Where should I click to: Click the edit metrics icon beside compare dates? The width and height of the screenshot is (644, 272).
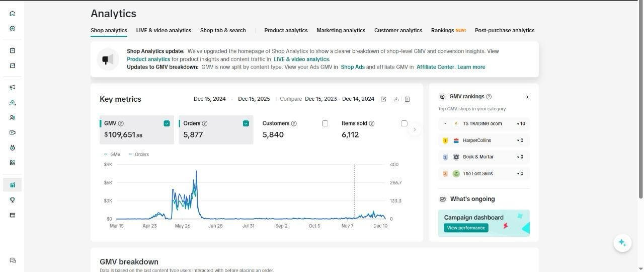click(383, 99)
